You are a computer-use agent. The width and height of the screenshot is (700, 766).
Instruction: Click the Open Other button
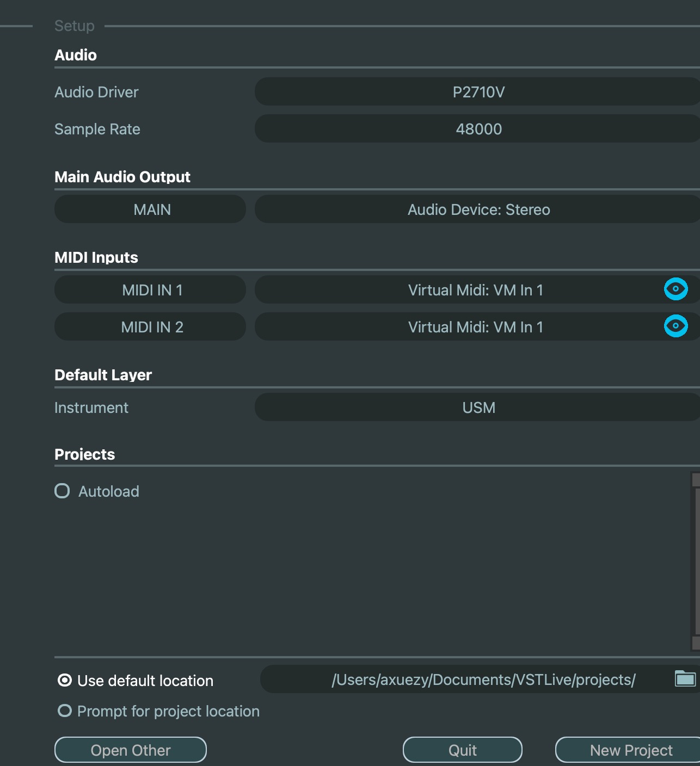click(131, 750)
